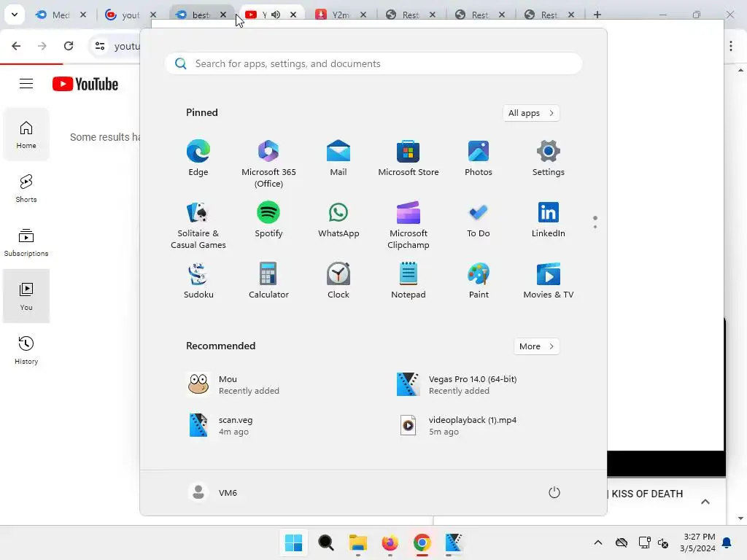
Task: Focus the Start menu search box
Action: (x=373, y=64)
